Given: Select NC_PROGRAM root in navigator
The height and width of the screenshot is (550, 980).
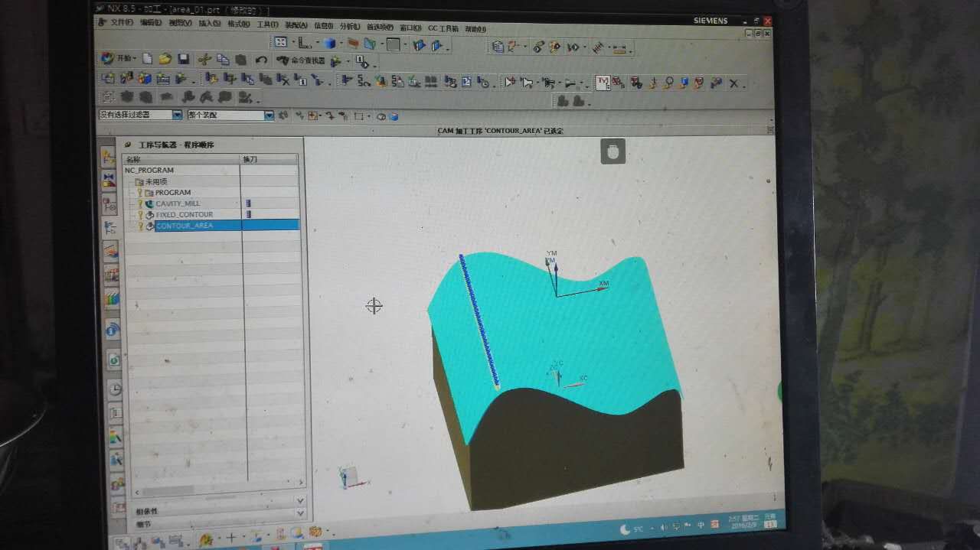Looking at the screenshot, I should [x=149, y=170].
